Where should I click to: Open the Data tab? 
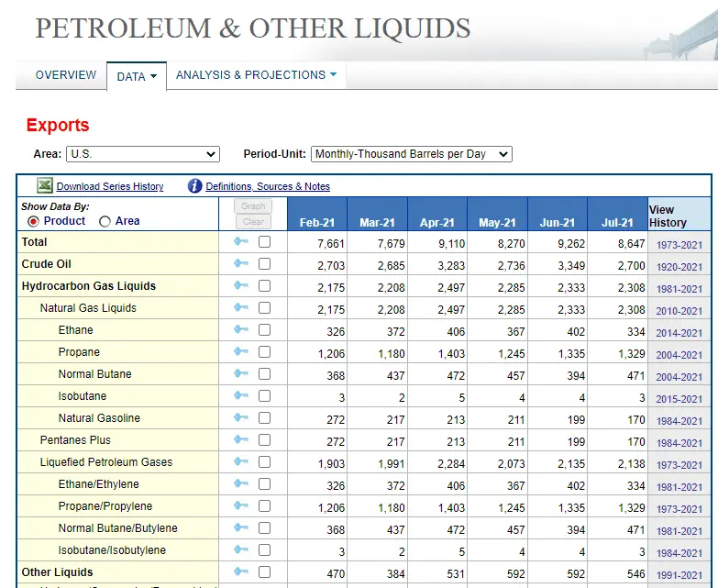pos(137,76)
